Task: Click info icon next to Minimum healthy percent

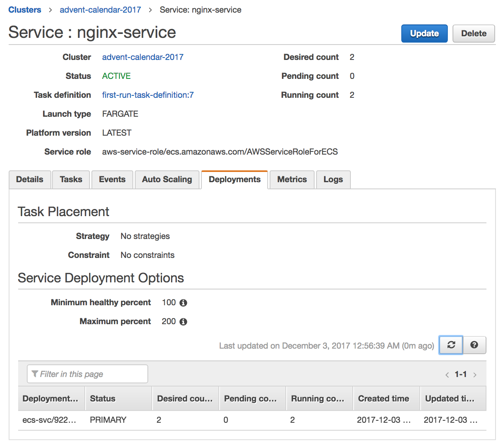Action: click(x=183, y=303)
